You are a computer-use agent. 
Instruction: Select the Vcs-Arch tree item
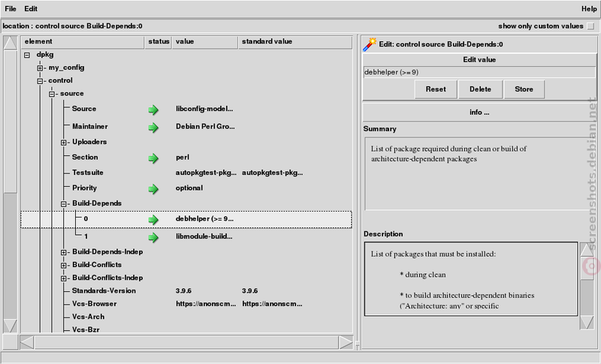(x=88, y=317)
